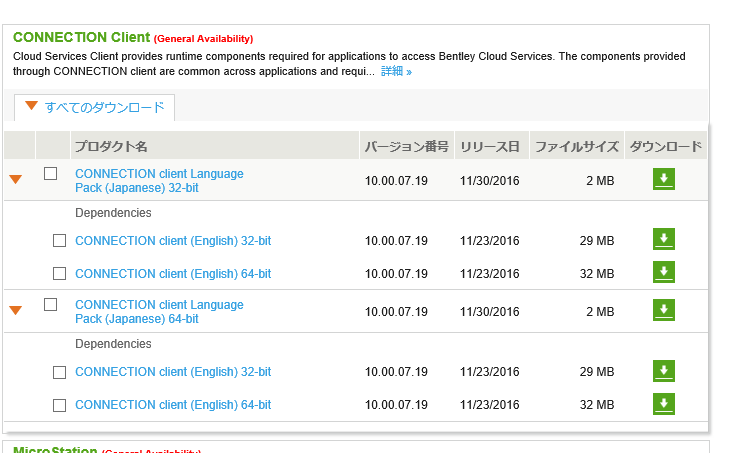This screenshot has height=453, width=729.
Task: Open English 64-bit client link under Japanese 32-bit pack
Action: [173, 274]
